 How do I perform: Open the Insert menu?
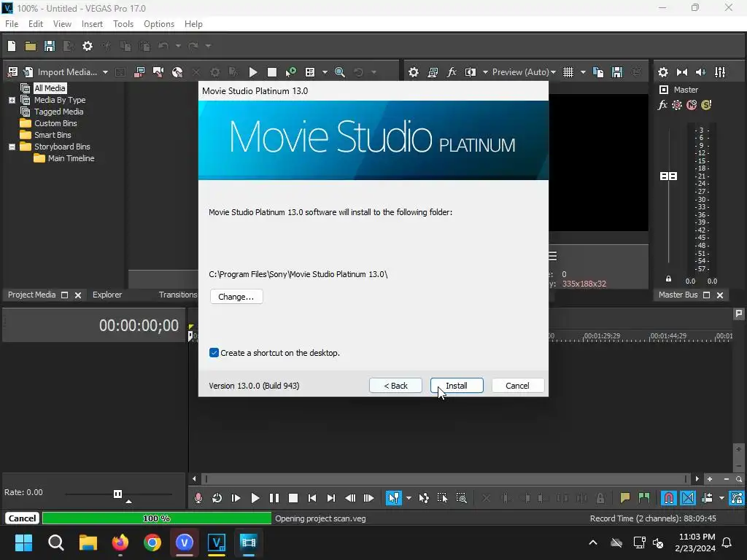(92, 24)
